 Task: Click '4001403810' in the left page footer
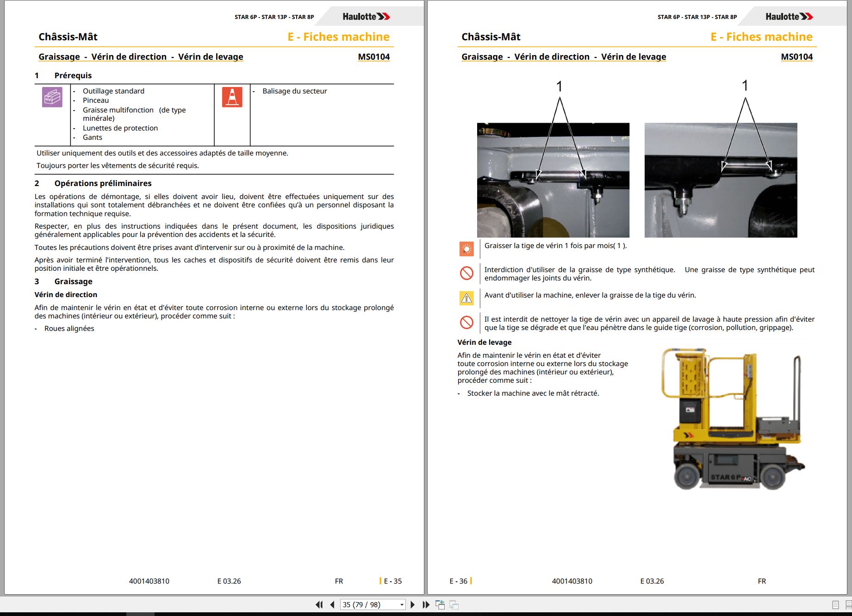click(149, 581)
